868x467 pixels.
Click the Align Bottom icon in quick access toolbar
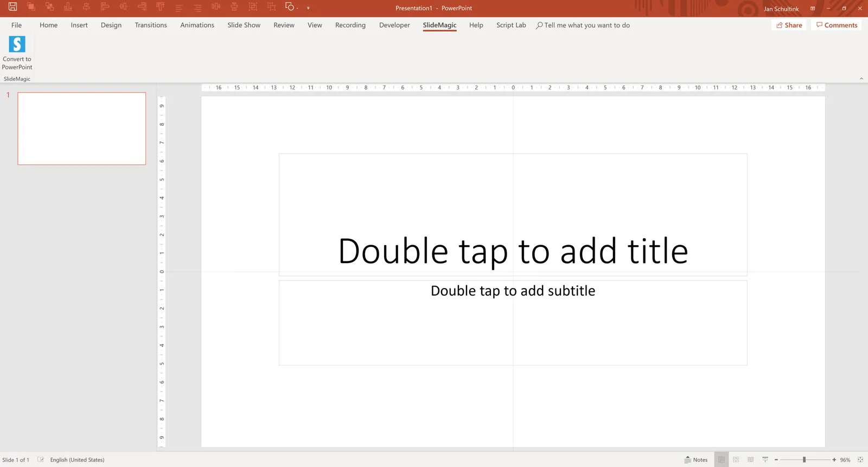68,7
